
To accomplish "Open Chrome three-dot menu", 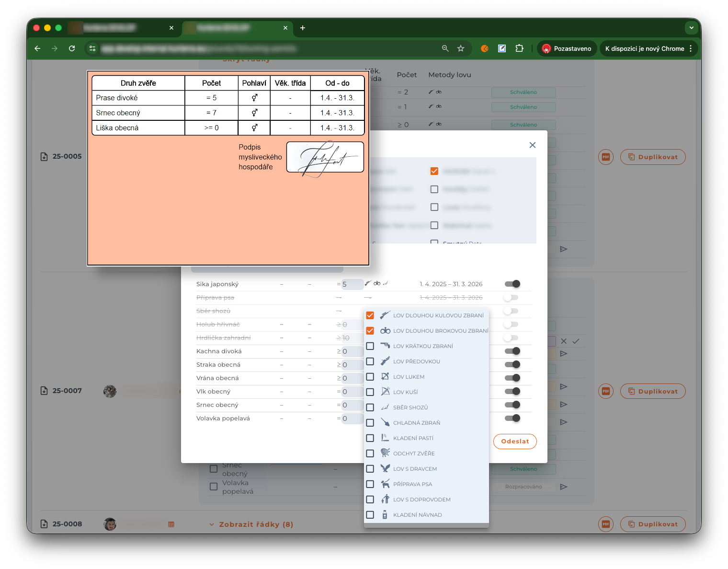I will [x=691, y=48].
